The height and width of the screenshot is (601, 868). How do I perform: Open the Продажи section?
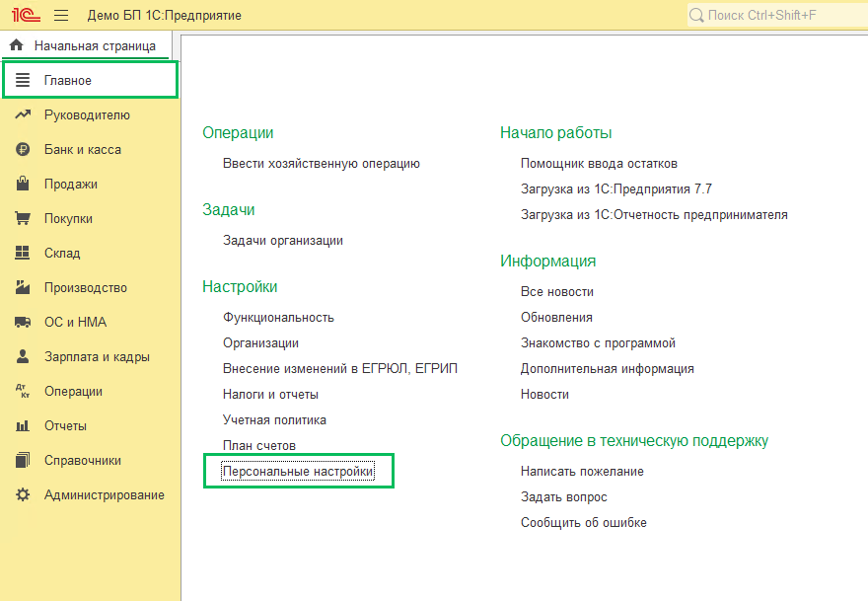pyautogui.click(x=90, y=184)
